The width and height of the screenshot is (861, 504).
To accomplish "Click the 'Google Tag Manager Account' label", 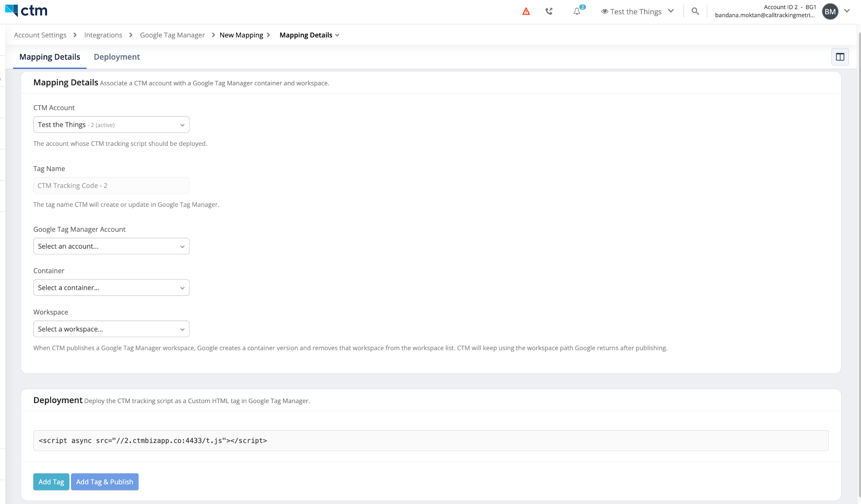I will pyautogui.click(x=79, y=229).
